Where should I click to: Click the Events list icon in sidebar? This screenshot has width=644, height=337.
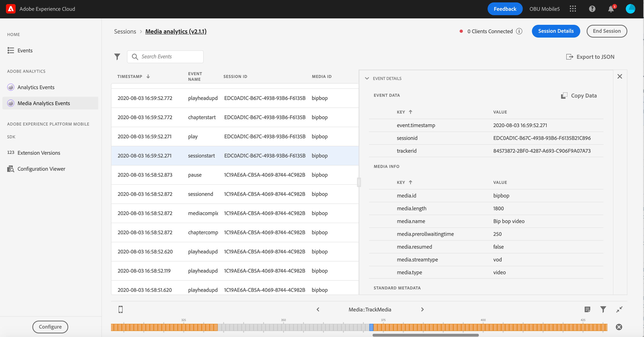(x=11, y=50)
